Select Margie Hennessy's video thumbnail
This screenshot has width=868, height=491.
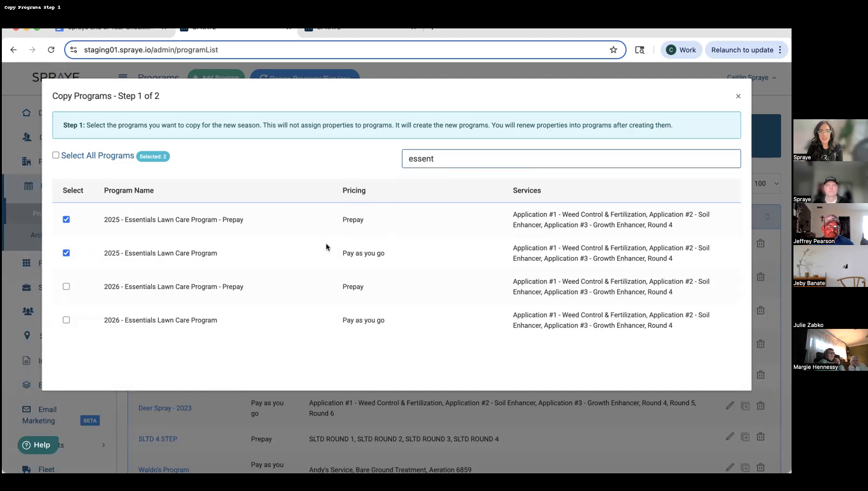(830, 350)
